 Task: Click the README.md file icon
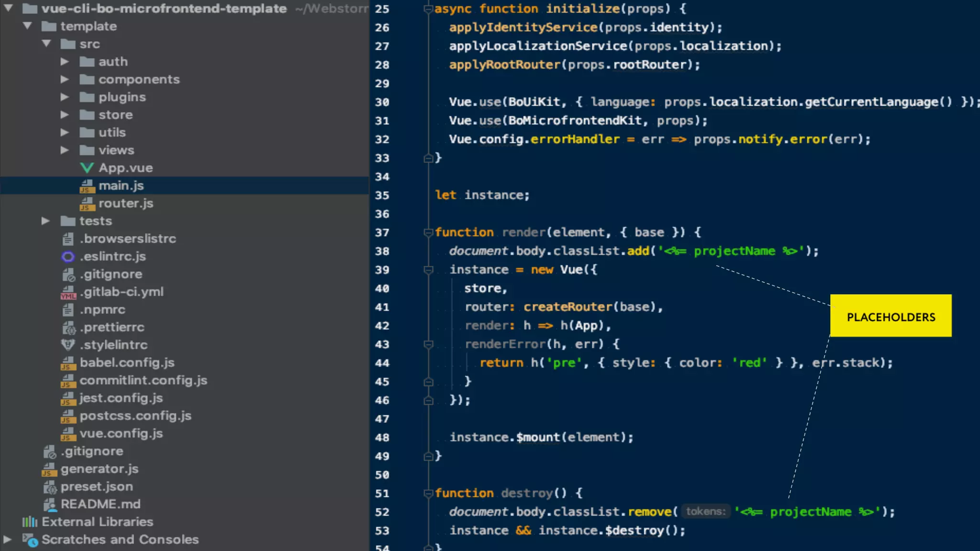[49, 505]
